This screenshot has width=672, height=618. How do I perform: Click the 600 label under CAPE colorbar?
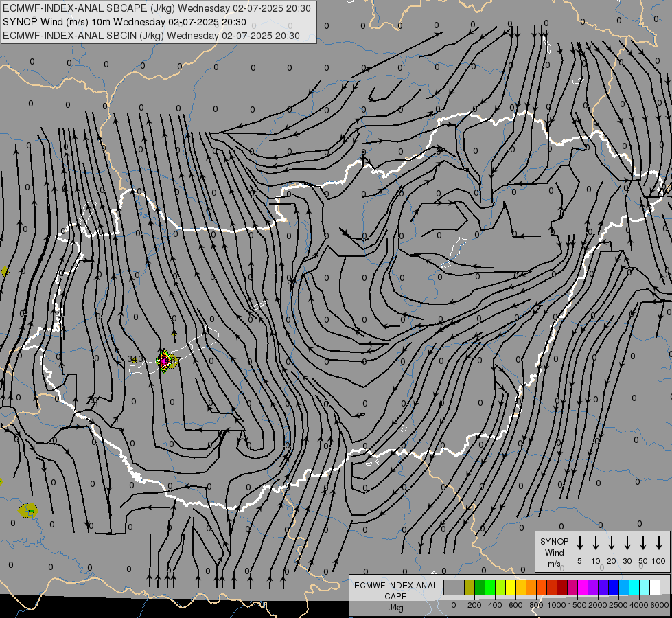click(x=515, y=605)
